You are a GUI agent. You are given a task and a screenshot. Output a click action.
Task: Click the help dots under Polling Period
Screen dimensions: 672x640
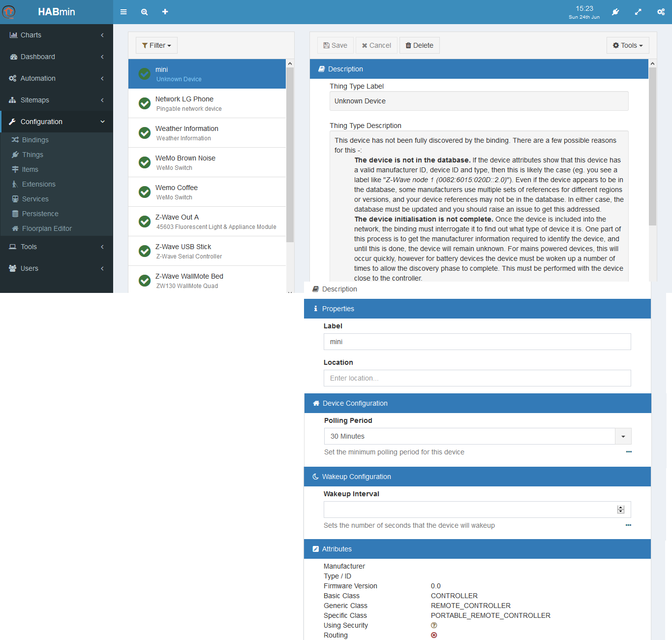(x=628, y=451)
